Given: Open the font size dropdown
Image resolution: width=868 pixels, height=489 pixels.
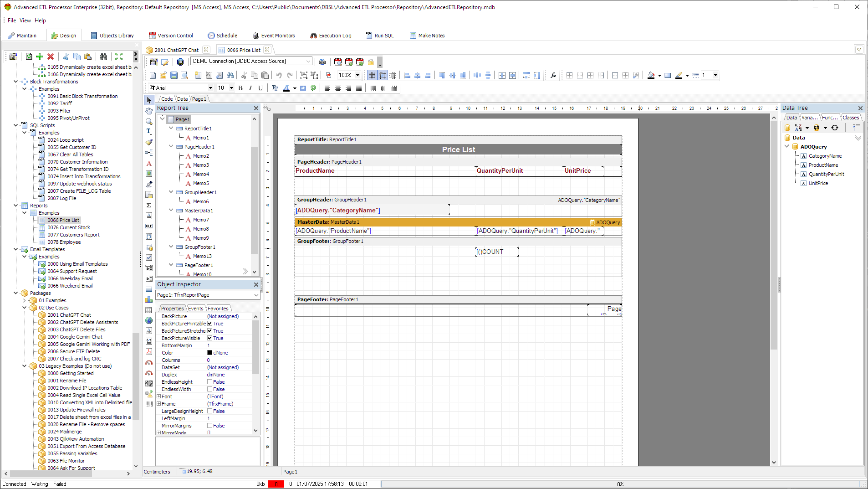Looking at the screenshot, I should (x=231, y=88).
